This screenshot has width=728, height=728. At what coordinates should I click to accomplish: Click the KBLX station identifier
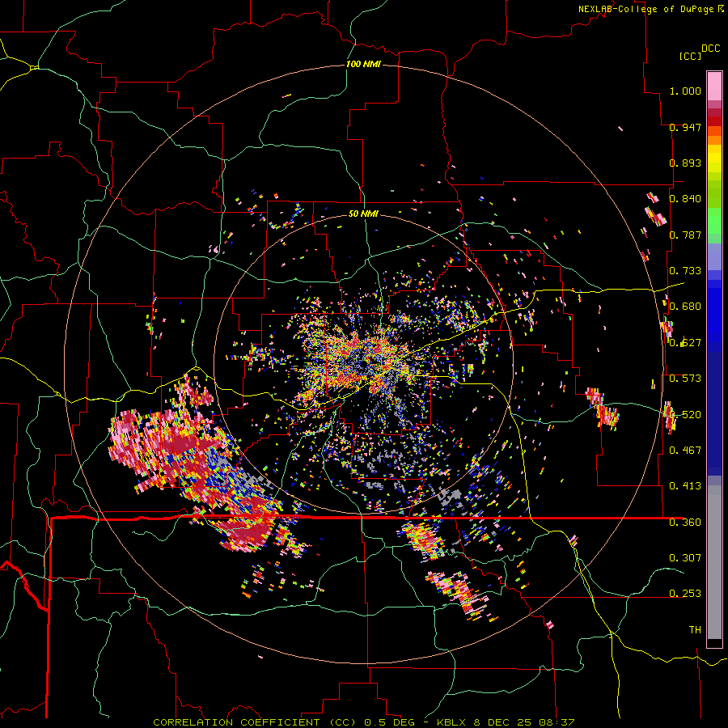pyautogui.click(x=453, y=722)
